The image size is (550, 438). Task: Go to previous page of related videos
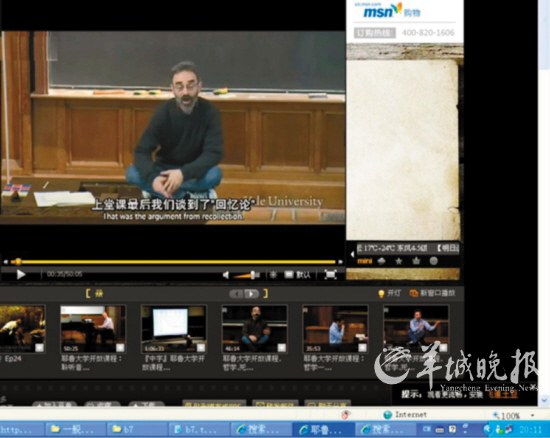(237, 294)
